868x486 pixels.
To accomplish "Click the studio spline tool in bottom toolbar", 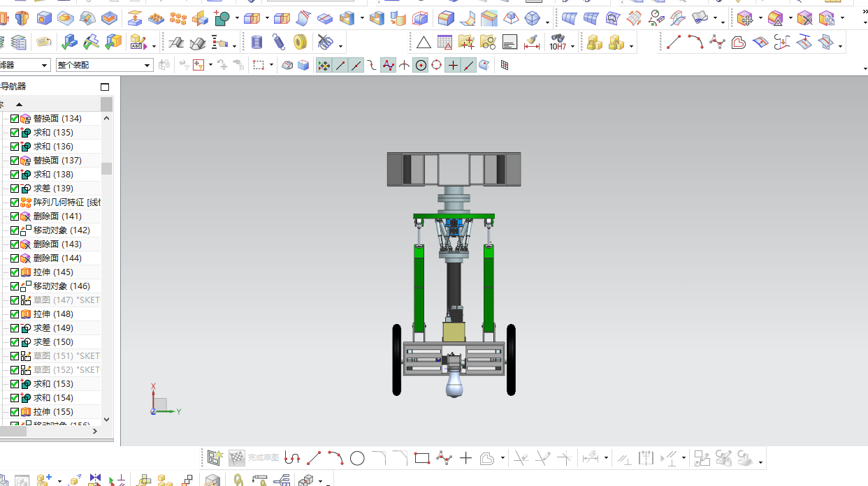I will point(444,458).
